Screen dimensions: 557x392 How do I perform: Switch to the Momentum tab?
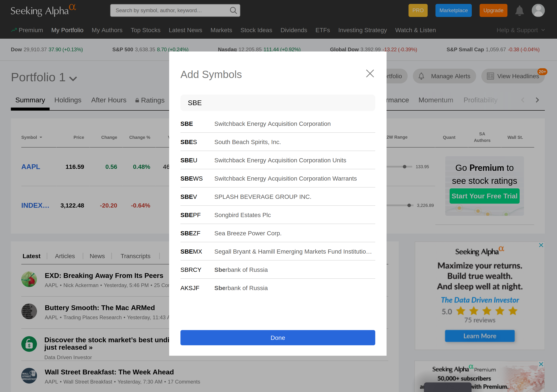pyautogui.click(x=436, y=100)
